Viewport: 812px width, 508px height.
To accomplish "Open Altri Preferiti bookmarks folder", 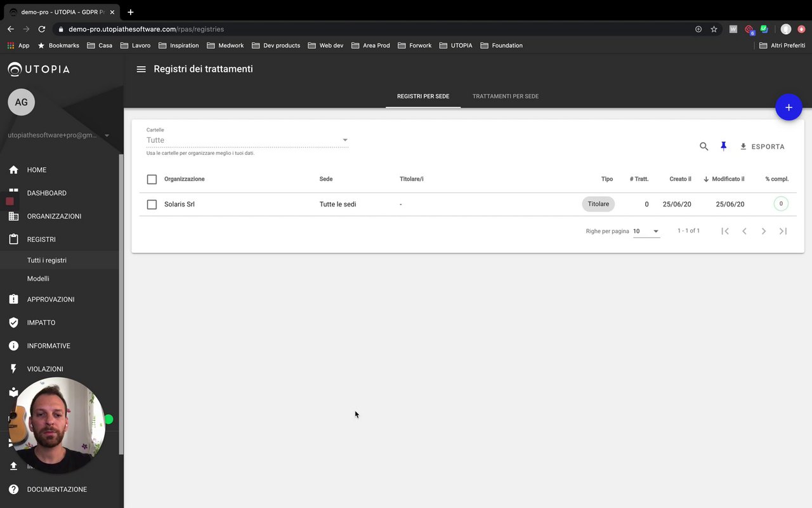I will click(x=782, y=46).
